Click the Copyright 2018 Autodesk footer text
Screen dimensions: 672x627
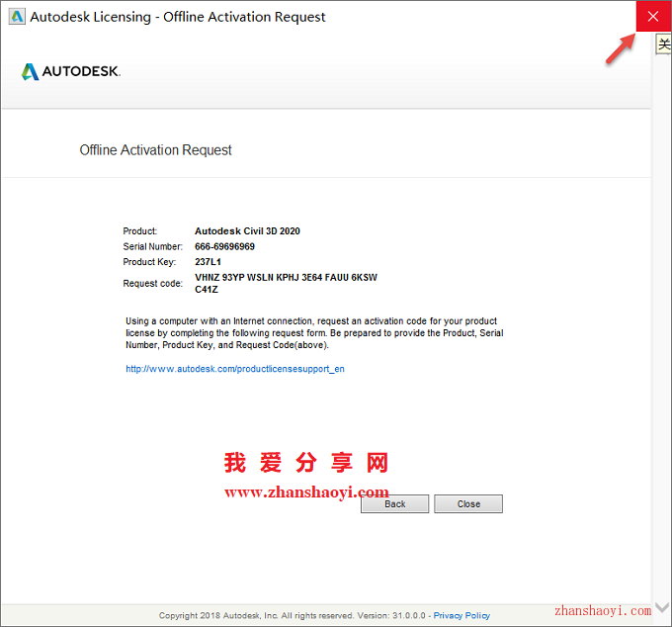click(x=293, y=615)
